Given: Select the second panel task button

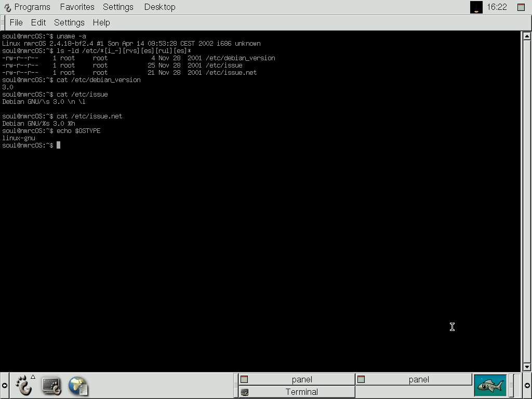Looking at the screenshot, I should [414, 379].
